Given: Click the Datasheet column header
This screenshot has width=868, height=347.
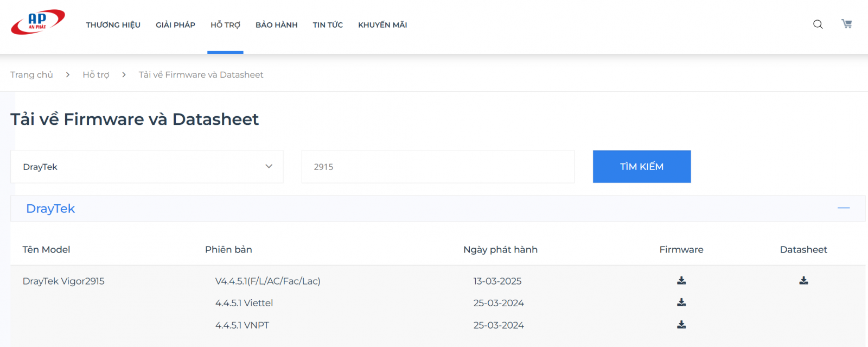Looking at the screenshot, I should pyautogui.click(x=803, y=250).
